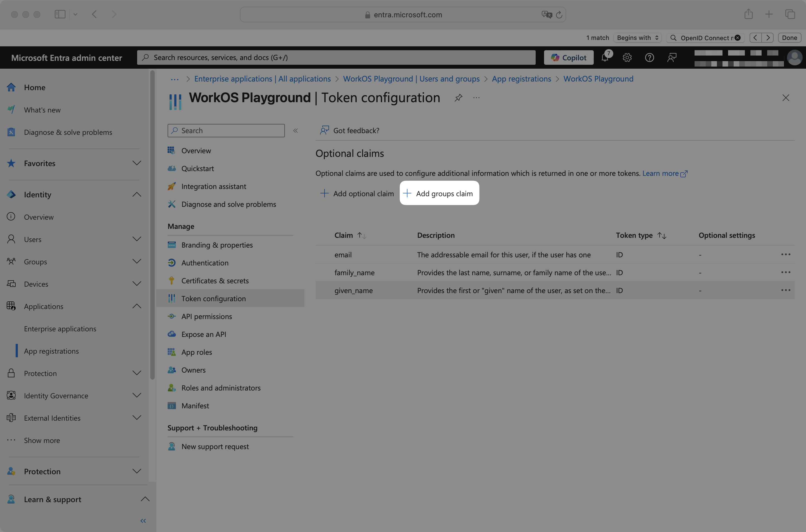Open Copilot from the top bar
This screenshot has height=532, width=806.
tap(569, 57)
